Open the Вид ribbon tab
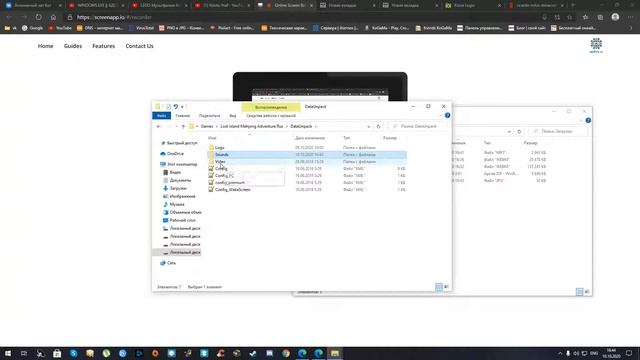Screen dimensions: 640x360 coord(233,116)
